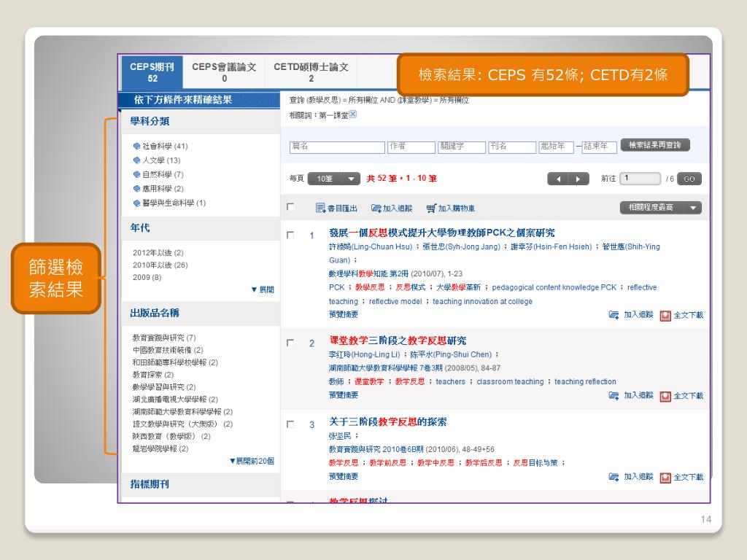Viewport: 747px width, 560px height.
Task: Filter by 自然科學 (7) bullet icon
Action: pyautogui.click(x=136, y=174)
